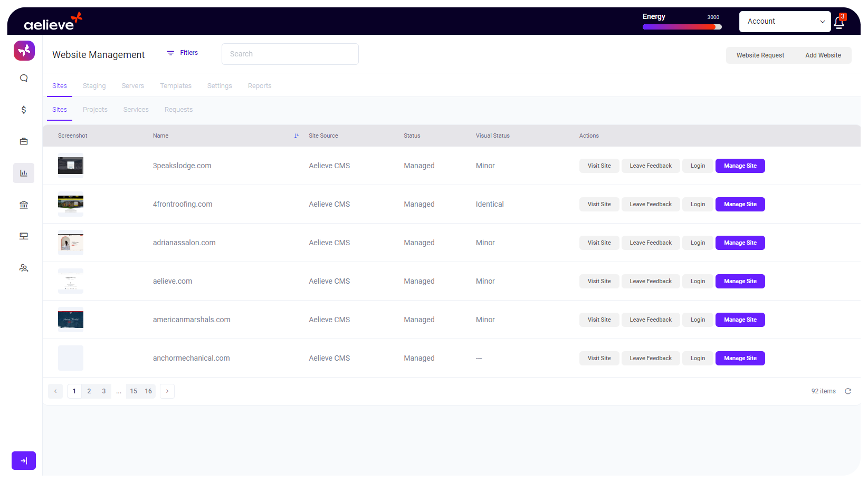The width and height of the screenshot is (868, 483).
Task: Open the americanmarshals.com screenshot thumbnail
Action: tap(71, 320)
